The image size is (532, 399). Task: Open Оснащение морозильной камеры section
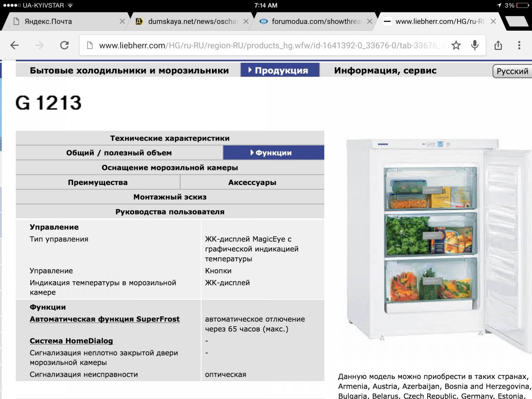pos(170,167)
